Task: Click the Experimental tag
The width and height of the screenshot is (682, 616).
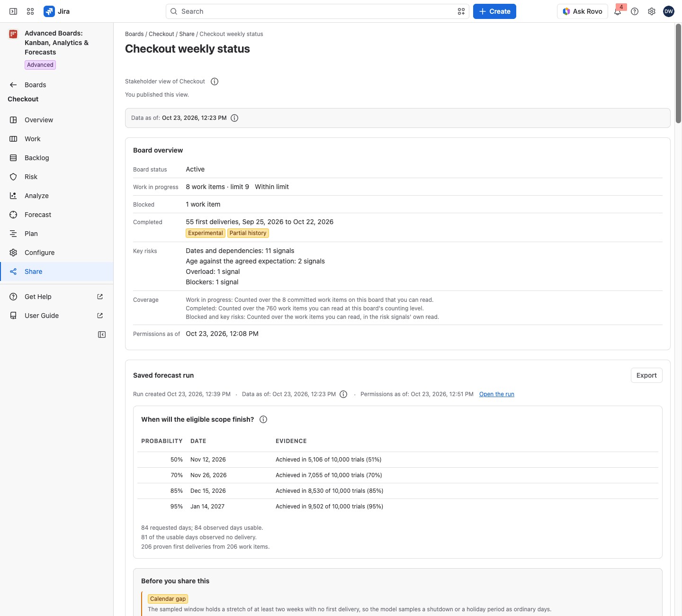Action: 206,233
